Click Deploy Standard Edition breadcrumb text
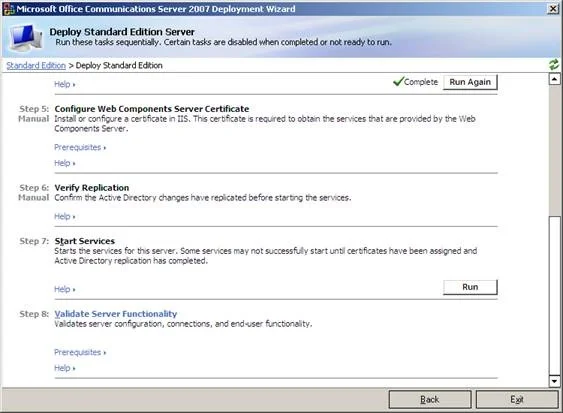The width and height of the screenshot is (563, 413). coord(119,65)
